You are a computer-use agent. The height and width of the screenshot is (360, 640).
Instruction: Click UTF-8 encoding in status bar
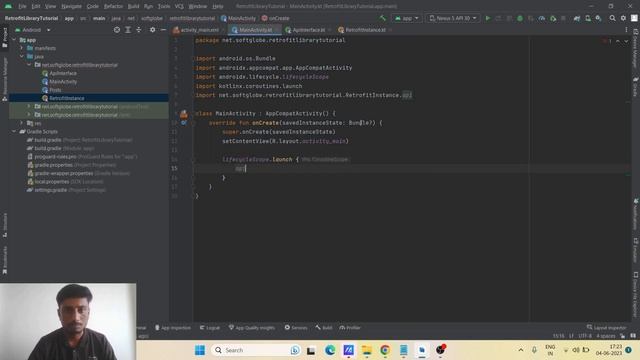(x=584, y=336)
